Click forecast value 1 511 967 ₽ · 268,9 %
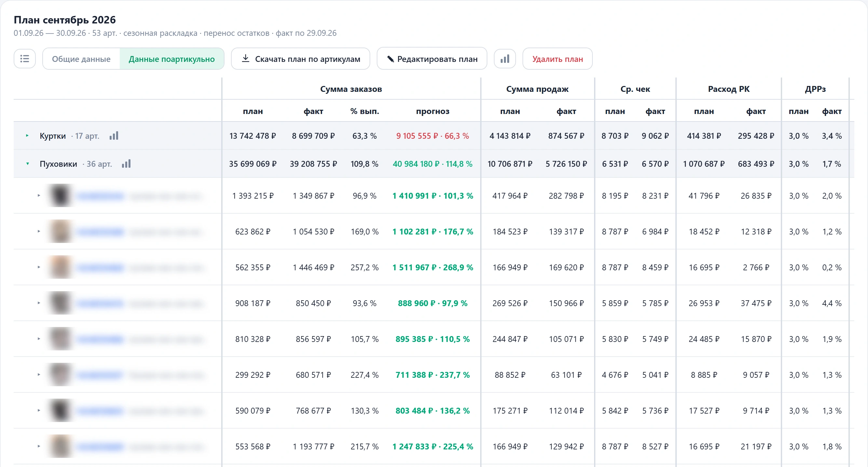 click(433, 267)
